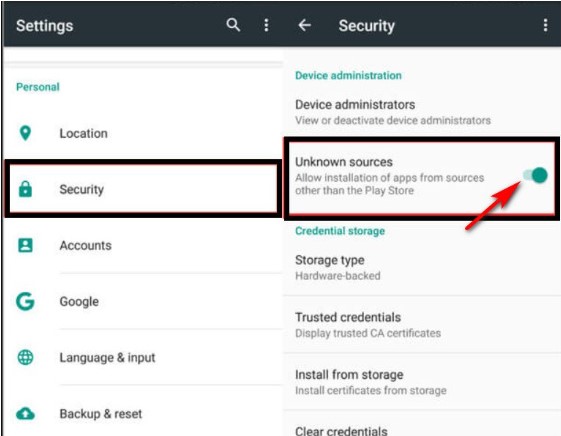561x436 pixels.
Task: Tap the Accounts person icon
Action: (x=25, y=245)
